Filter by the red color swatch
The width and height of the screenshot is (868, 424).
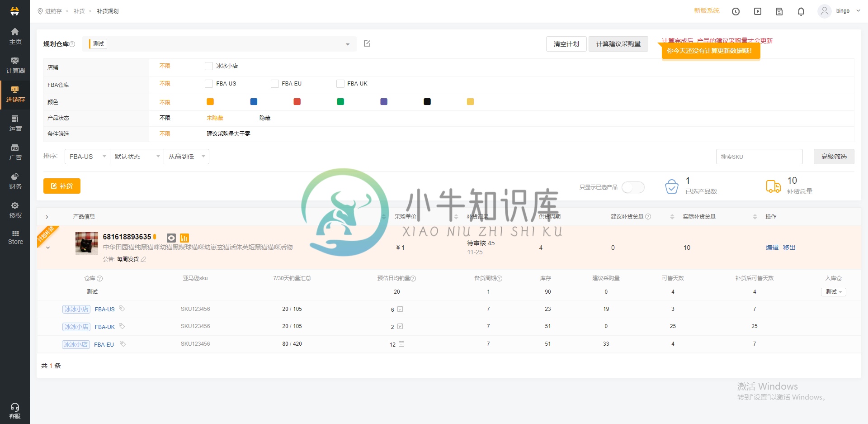point(297,102)
